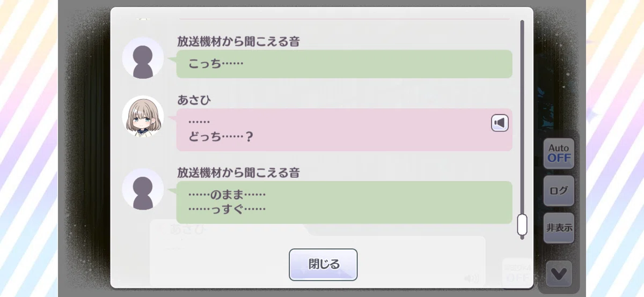Select the ……のまま…… ……っすぐ…… green bubble

point(344,202)
